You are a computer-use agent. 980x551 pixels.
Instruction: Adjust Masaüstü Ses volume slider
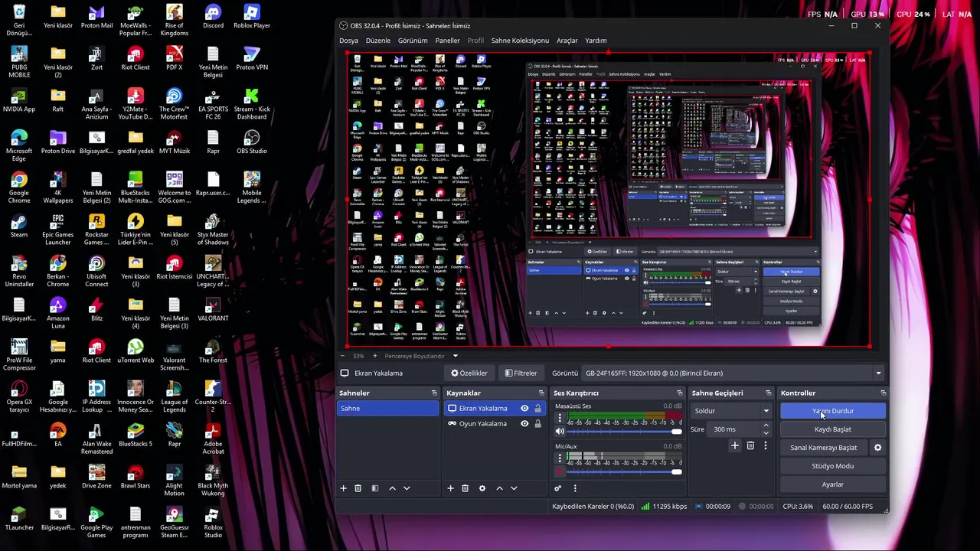(624, 432)
